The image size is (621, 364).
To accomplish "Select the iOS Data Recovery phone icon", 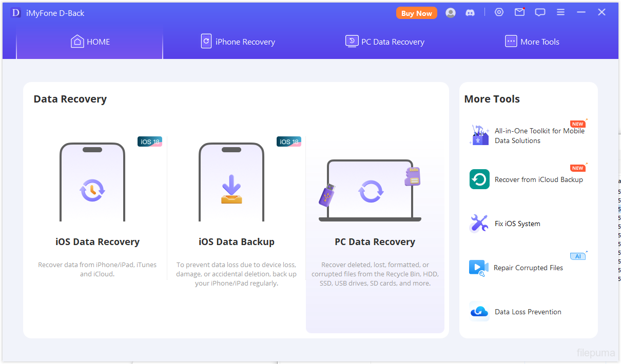I will [x=92, y=183].
